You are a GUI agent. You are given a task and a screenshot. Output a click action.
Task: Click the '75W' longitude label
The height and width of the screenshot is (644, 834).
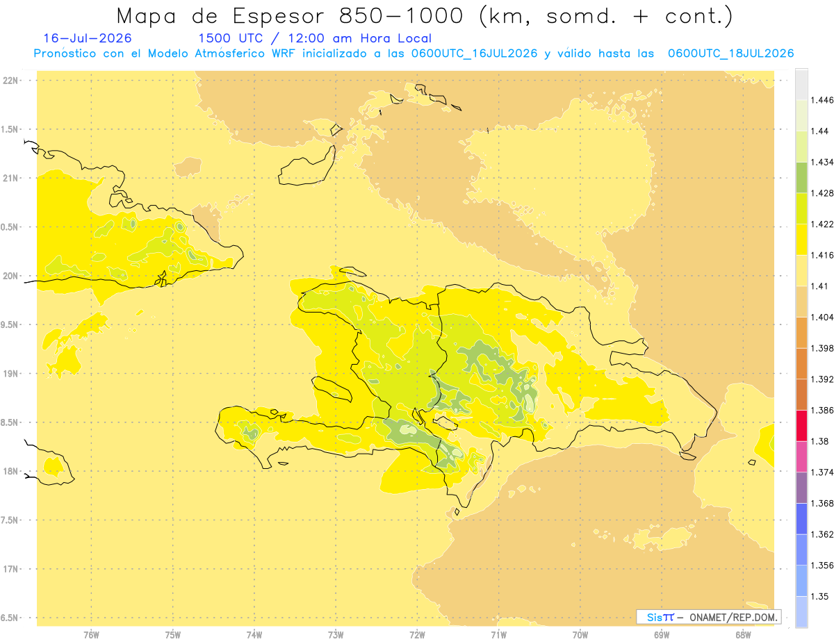(x=173, y=635)
